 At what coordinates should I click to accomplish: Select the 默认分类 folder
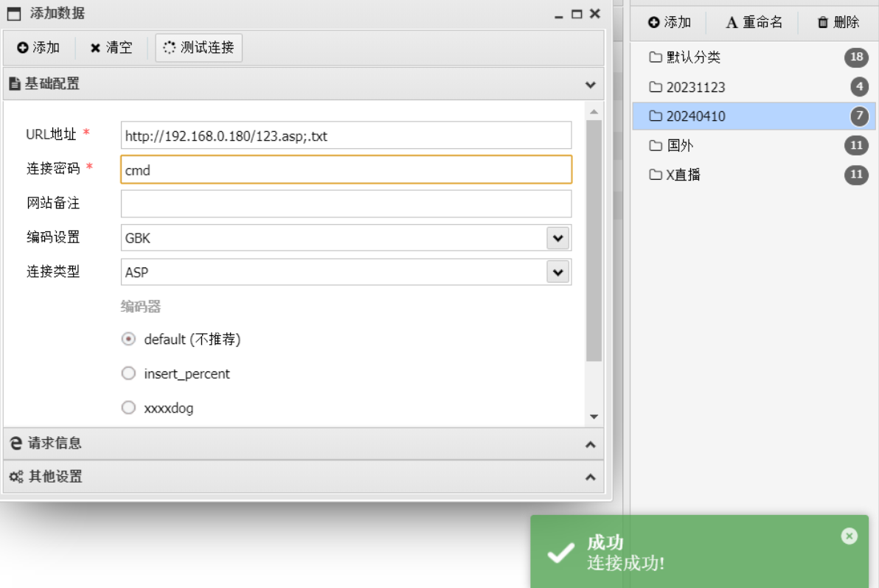754,57
